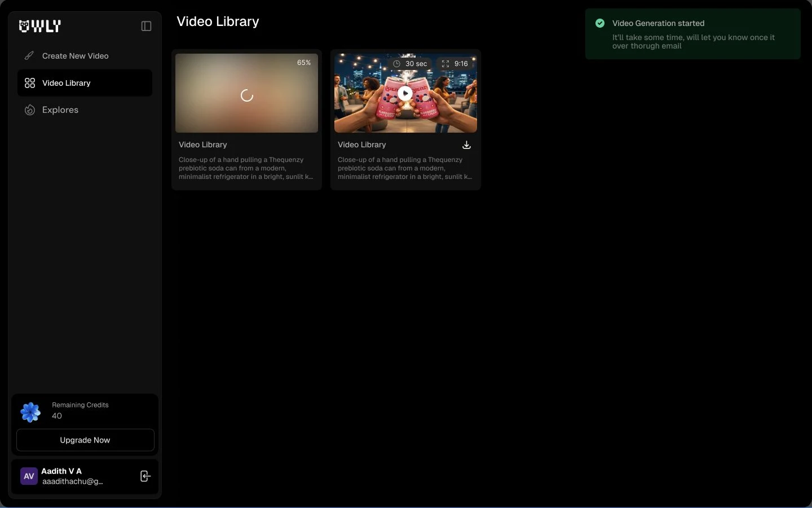Click the 'Video Generation started' notification title

coord(658,23)
